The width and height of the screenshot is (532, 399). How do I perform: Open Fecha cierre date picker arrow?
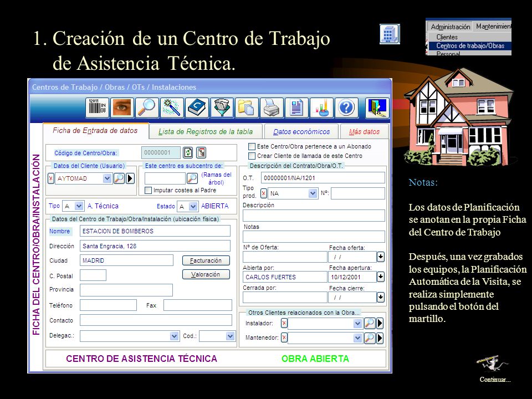pyautogui.click(x=381, y=297)
